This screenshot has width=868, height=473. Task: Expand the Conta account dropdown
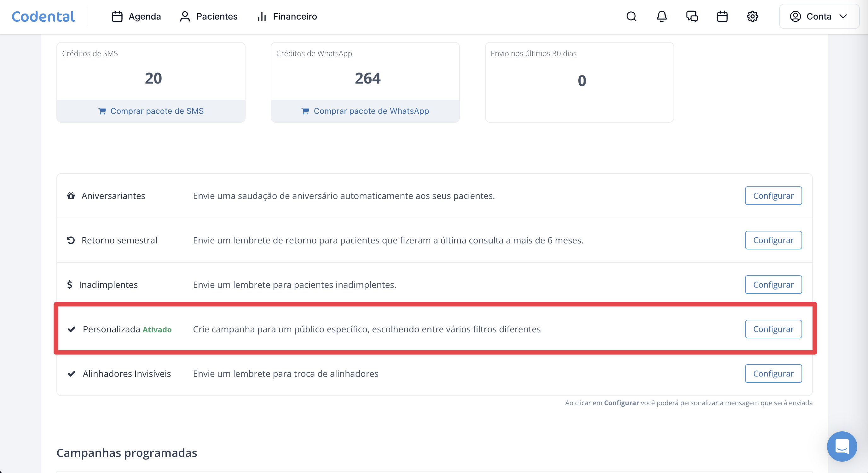819,16
